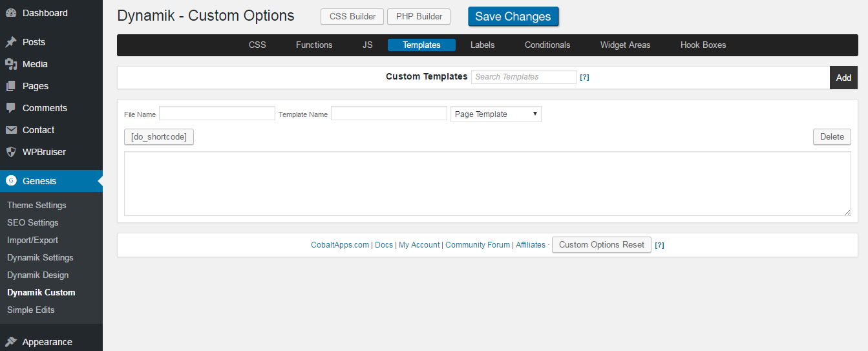868x351 pixels.
Task: Open Dynamik Settings submenu item
Action: click(x=40, y=257)
